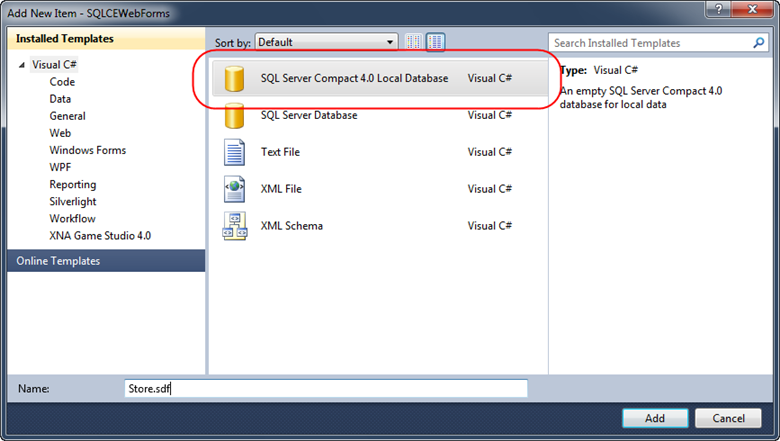Select the General template category
Image resolution: width=780 pixels, height=441 pixels.
68,116
